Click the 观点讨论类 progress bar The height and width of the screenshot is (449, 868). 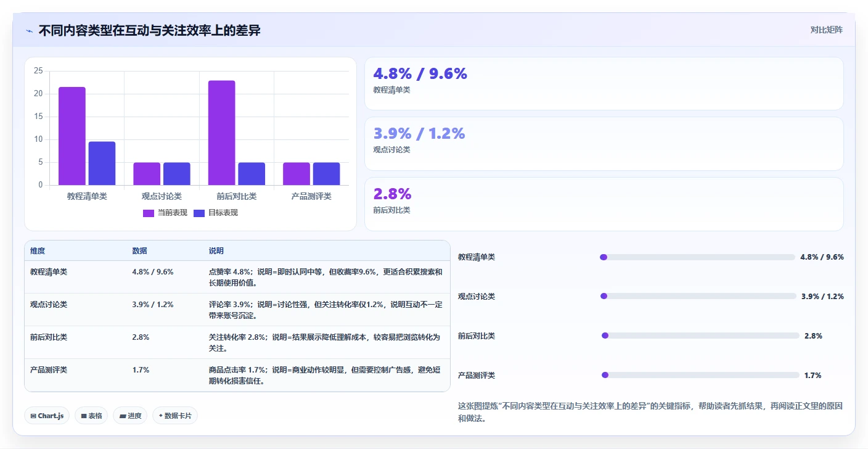pos(698,297)
